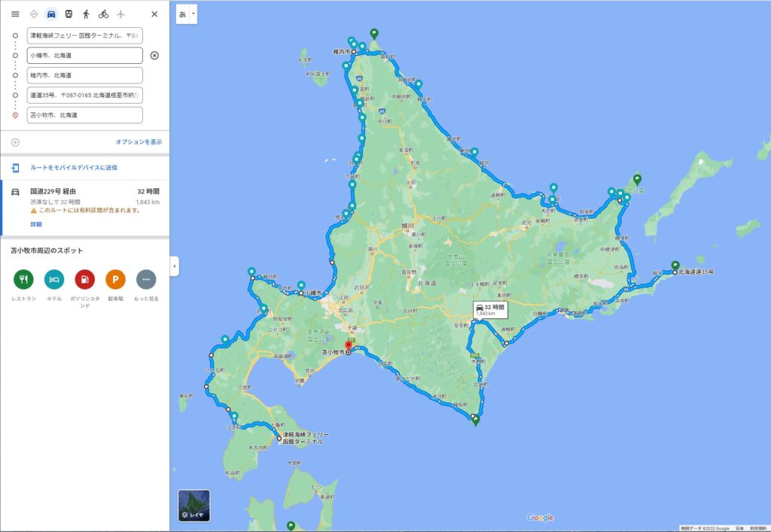Switch to public transit mode
771x532 pixels.
69,14
